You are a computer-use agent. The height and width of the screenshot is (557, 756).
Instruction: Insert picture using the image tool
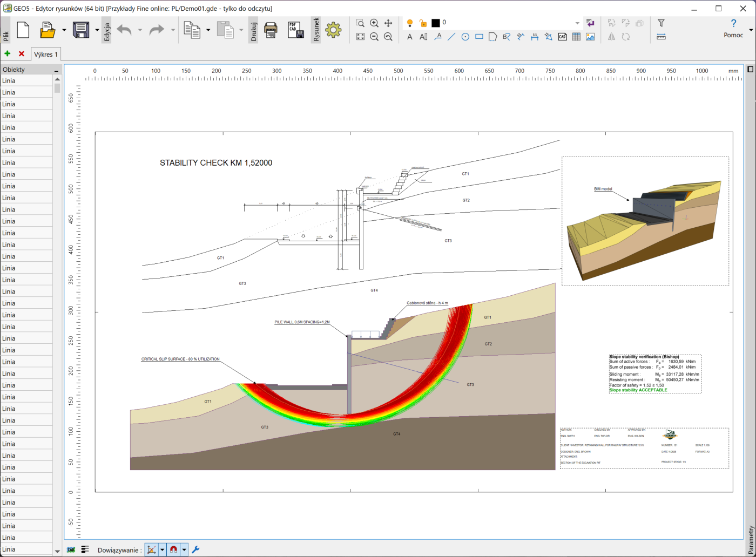pos(590,37)
